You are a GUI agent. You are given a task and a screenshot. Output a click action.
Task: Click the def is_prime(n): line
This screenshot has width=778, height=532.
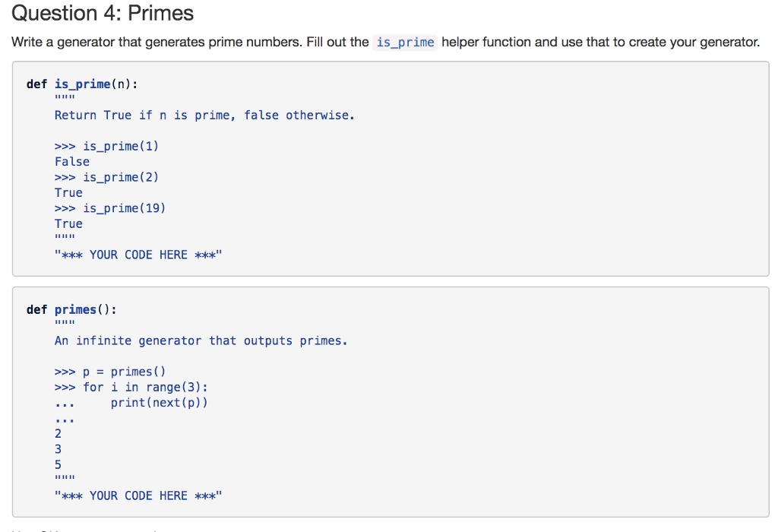(x=82, y=84)
